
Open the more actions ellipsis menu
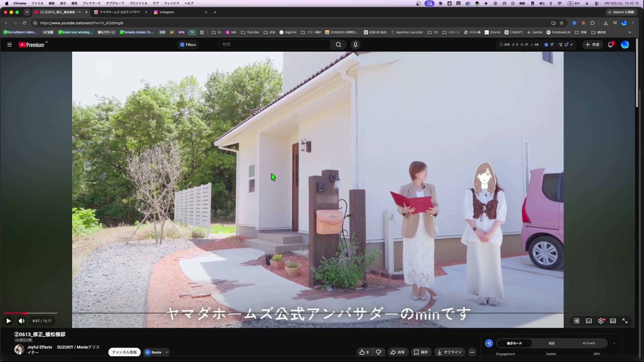click(x=472, y=352)
